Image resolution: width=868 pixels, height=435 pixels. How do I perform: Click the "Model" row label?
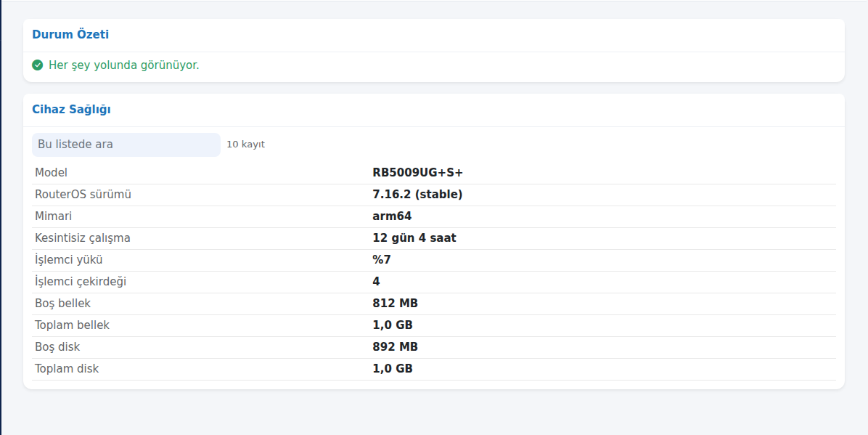coord(51,173)
